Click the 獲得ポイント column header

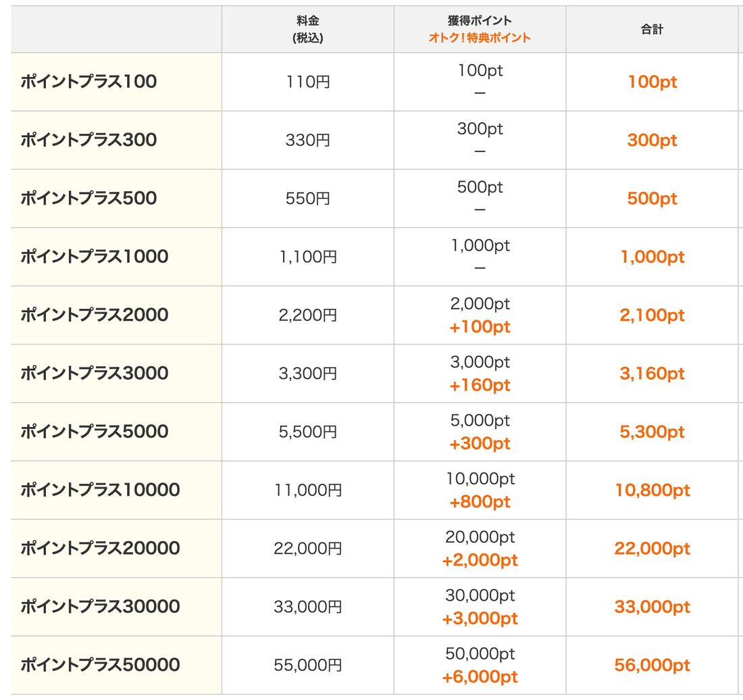pyautogui.click(x=480, y=20)
